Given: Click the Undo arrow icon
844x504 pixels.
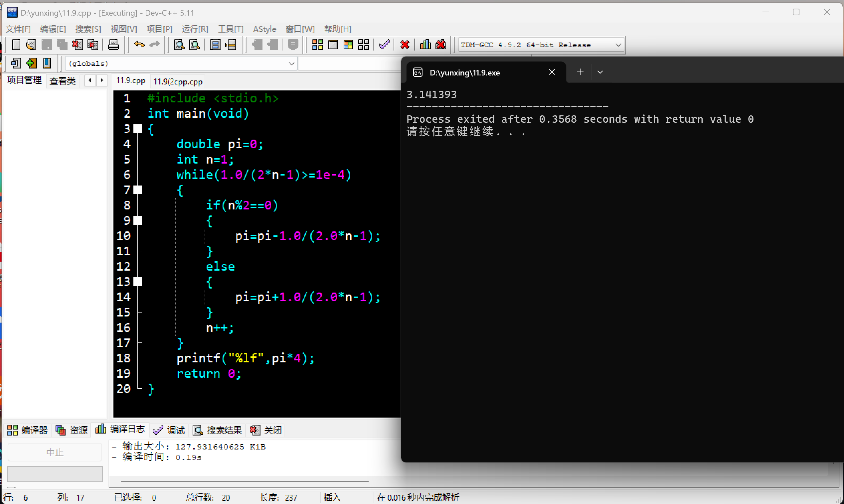Looking at the screenshot, I should click(x=139, y=45).
